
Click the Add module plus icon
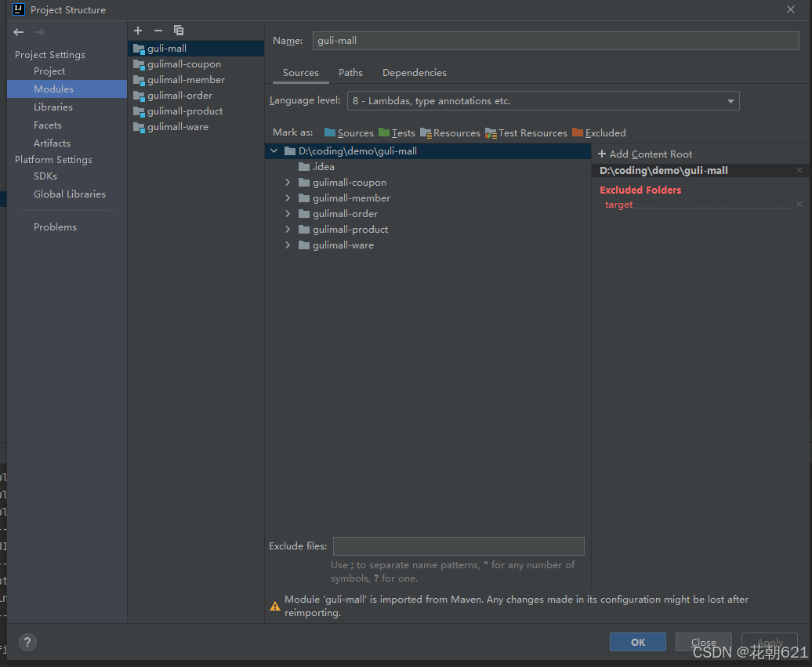[x=138, y=31]
